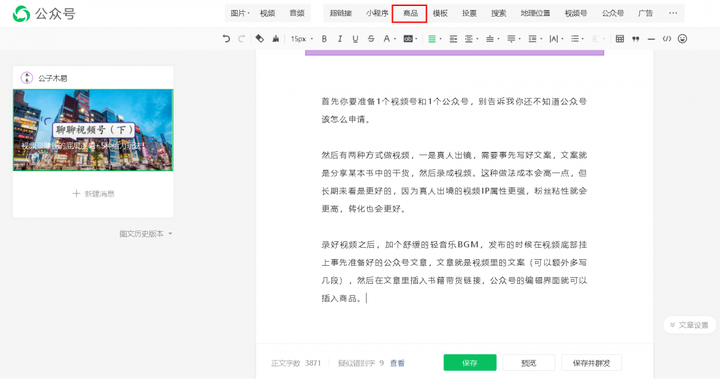Toggle underline formatting
Screen dimensions: 720x379
pyautogui.click(x=355, y=39)
